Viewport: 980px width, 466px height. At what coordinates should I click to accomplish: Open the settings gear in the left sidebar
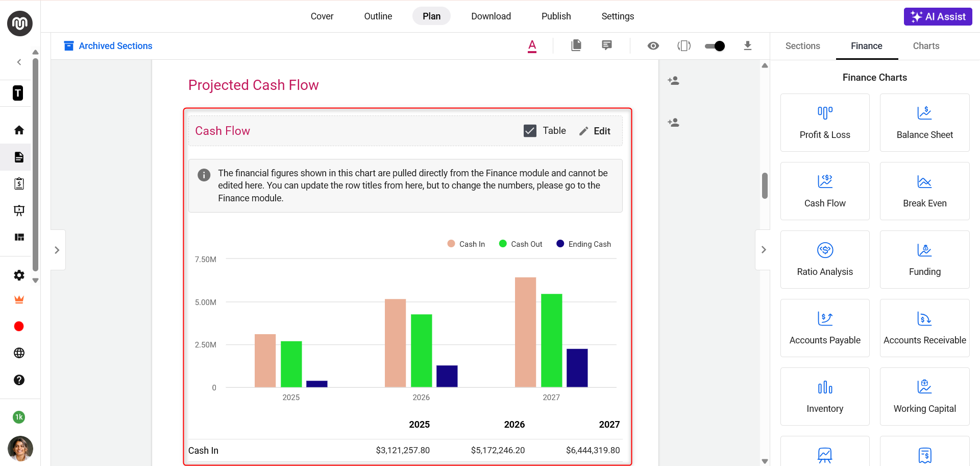pos(19,275)
